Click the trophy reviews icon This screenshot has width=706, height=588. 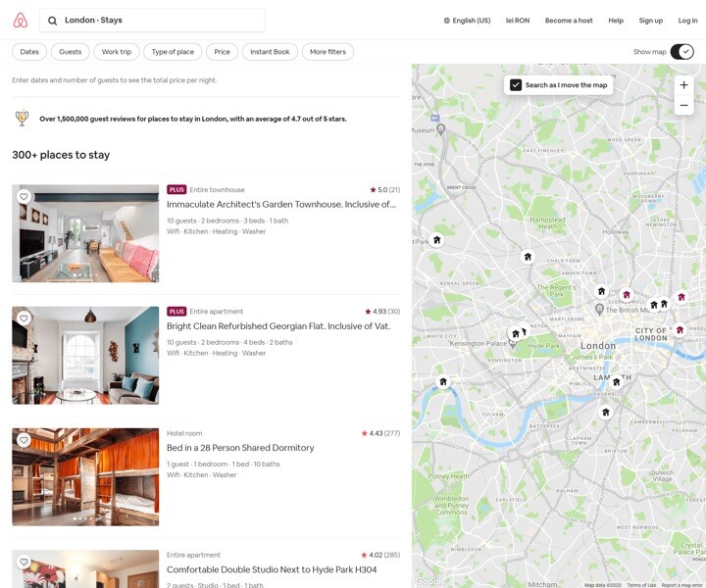22,119
